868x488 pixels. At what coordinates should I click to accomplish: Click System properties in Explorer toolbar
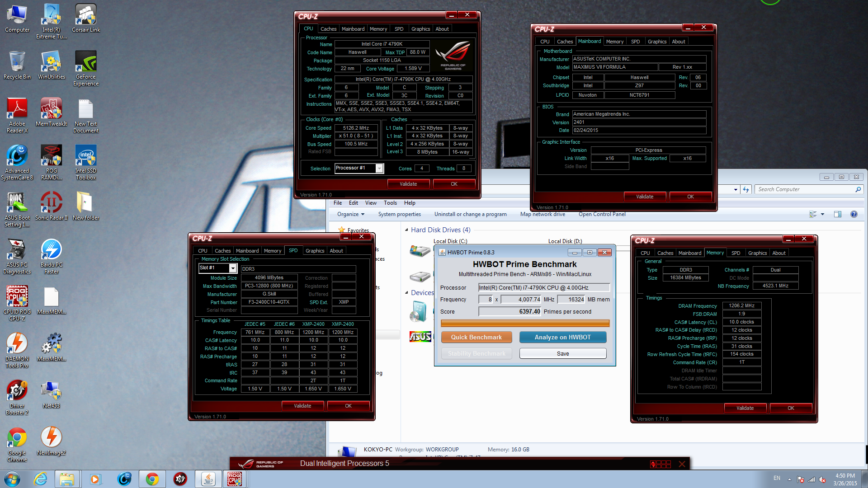[x=399, y=214]
